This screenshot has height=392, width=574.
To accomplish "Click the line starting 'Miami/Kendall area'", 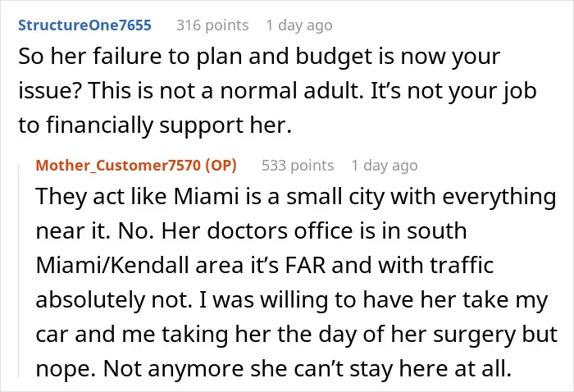I will click(x=265, y=266).
